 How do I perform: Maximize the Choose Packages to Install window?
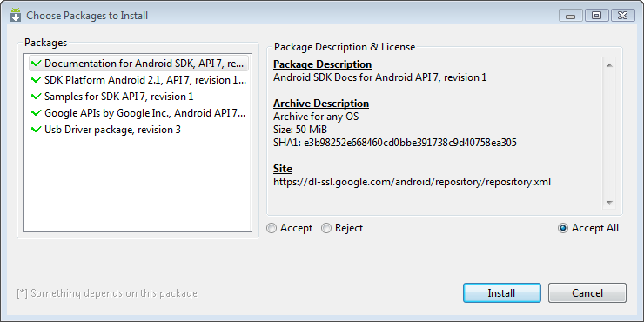coord(596,16)
